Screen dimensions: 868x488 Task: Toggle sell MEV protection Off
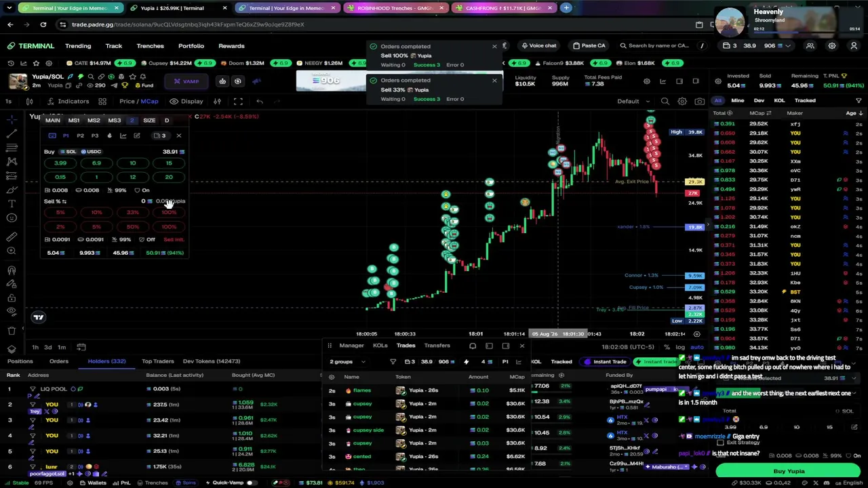click(146, 240)
